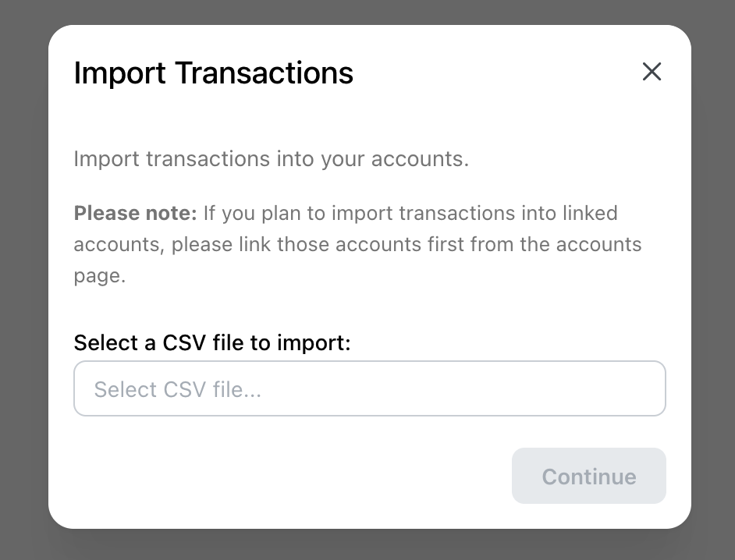Viewport: 735px width, 560px height.
Task: Click the darkened overlay outside the dialog
Action: tap(23, 281)
